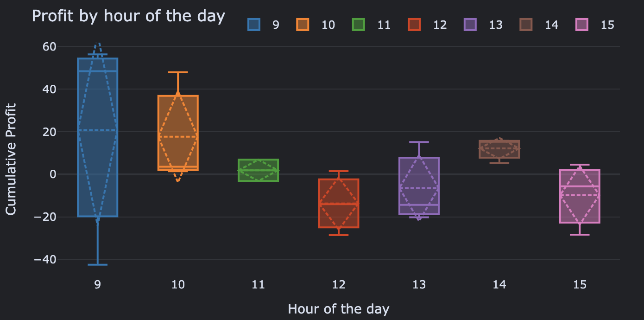Click the x-axis tick label "12"
Screen dimensions: 644x320
[339, 285]
